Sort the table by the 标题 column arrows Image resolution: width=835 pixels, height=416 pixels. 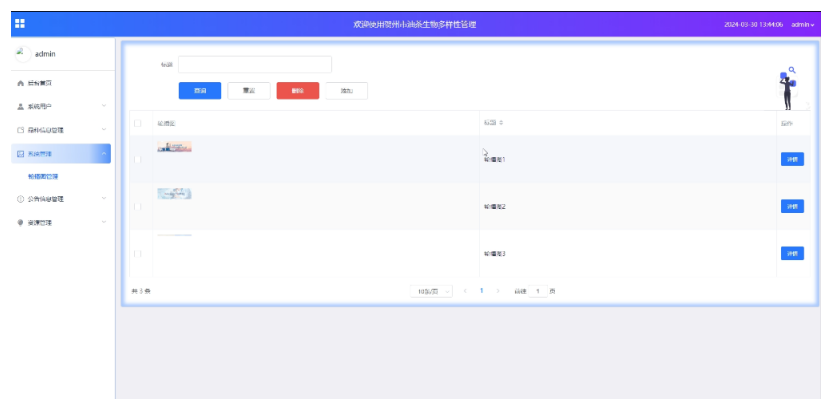502,123
